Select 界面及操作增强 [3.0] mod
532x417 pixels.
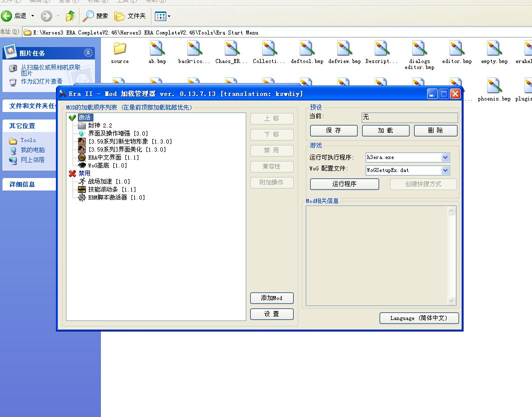point(118,133)
